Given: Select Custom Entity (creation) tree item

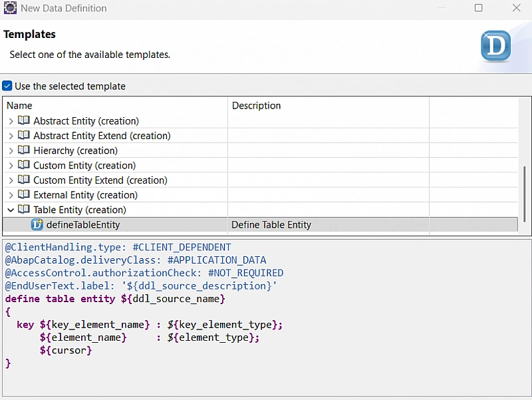Looking at the screenshot, I should coord(84,165).
